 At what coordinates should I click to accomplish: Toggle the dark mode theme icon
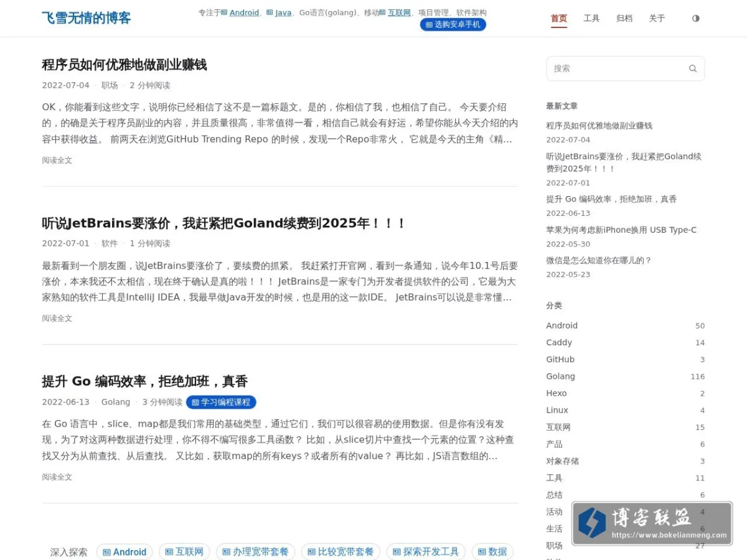click(x=695, y=19)
